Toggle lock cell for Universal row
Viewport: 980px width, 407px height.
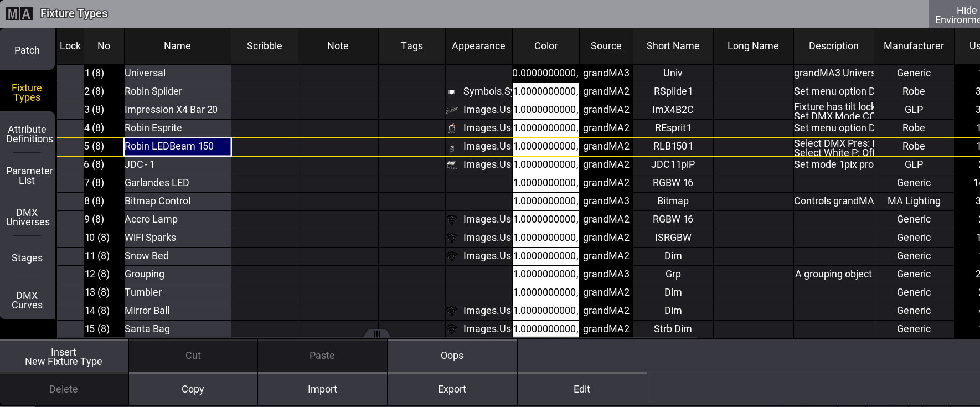click(x=70, y=73)
